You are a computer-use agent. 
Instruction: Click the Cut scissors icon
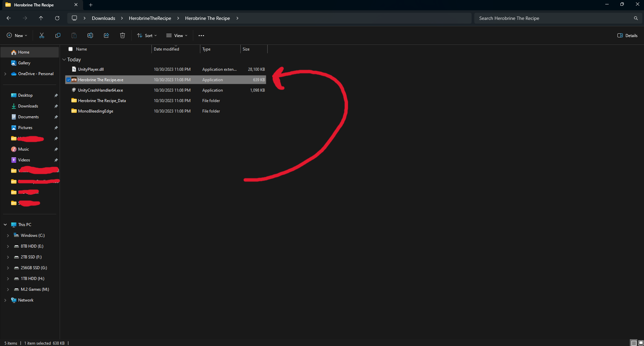(42, 35)
